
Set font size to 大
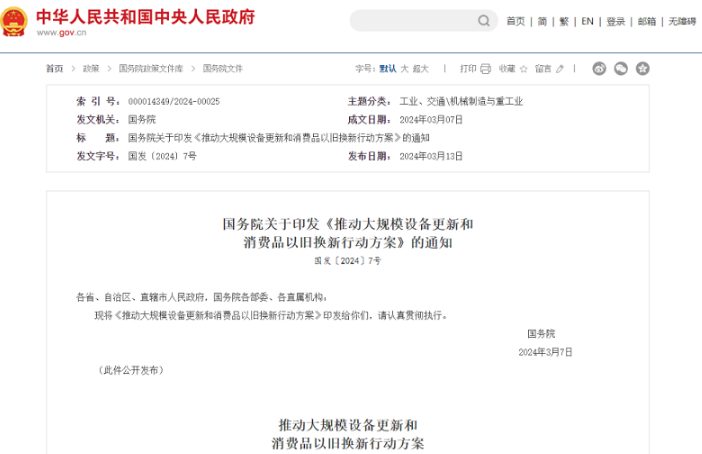(x=404, y=69)
